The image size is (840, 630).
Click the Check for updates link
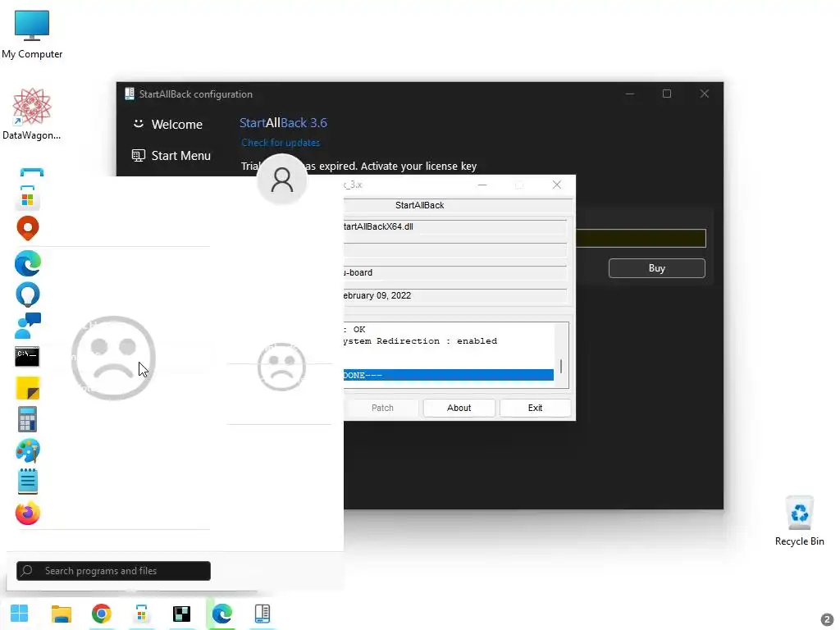click(281, 143)
